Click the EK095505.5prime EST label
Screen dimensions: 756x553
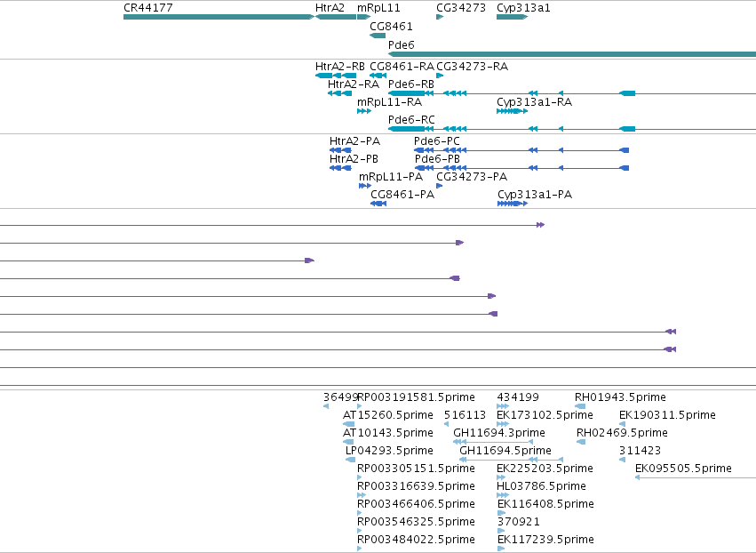[x=683, y=468]
